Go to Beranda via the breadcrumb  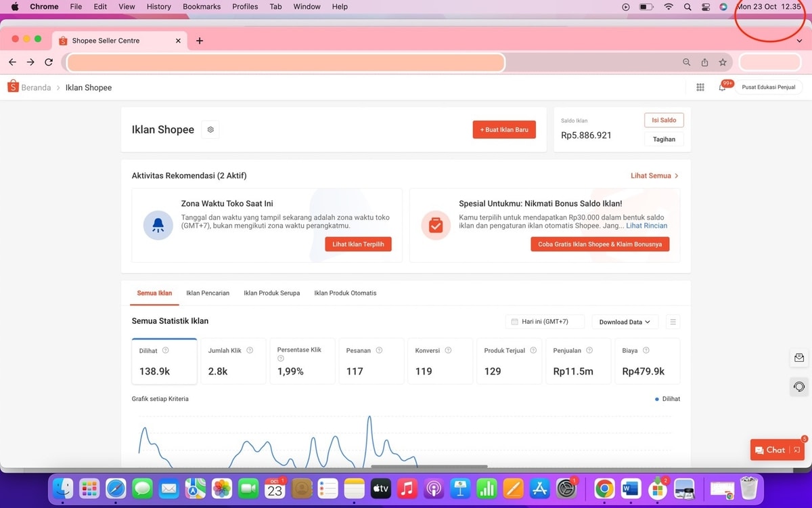coord(36,87)
